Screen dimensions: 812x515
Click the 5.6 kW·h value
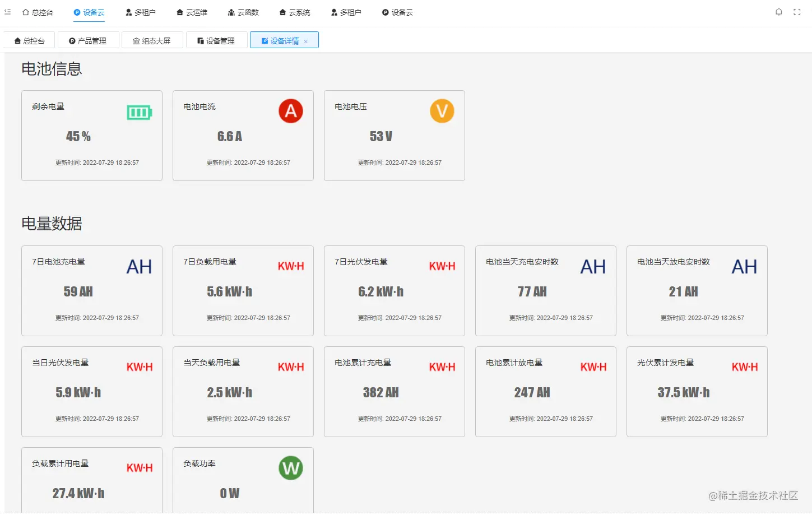[x=230, y=291]
